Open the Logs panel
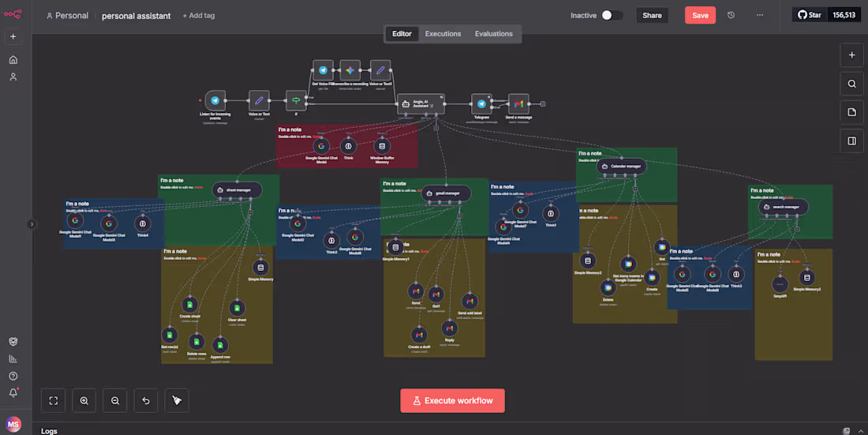 [x=49, y=430]
